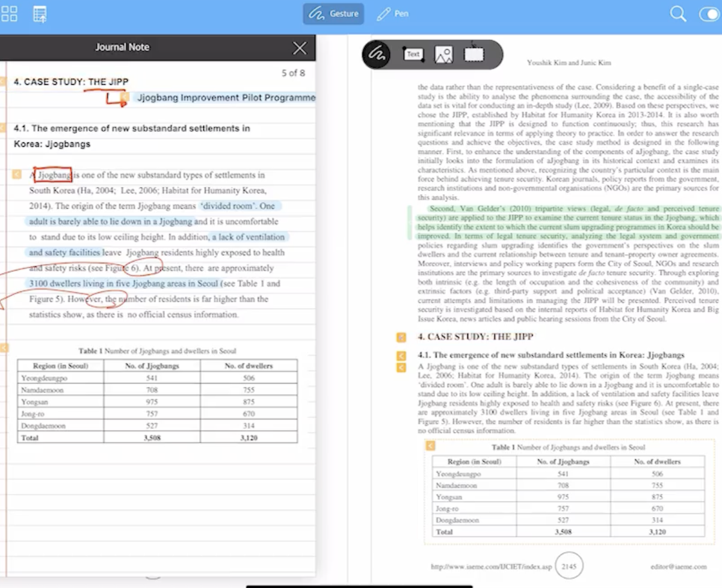The height and width of the screenshot is (588, 722).
Task: Click 'Total' row label in document table
Action: tap(444, 531)
